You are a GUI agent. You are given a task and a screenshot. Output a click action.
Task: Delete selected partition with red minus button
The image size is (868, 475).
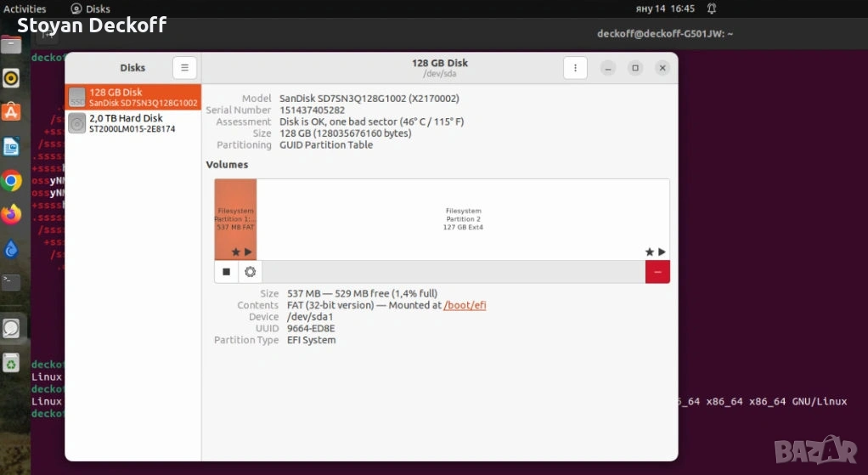tap(657, 272)
